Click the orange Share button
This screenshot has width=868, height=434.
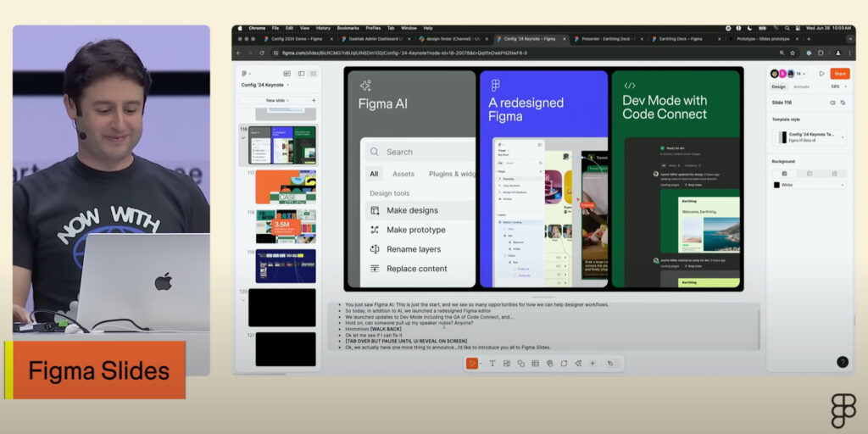(839, 74)
